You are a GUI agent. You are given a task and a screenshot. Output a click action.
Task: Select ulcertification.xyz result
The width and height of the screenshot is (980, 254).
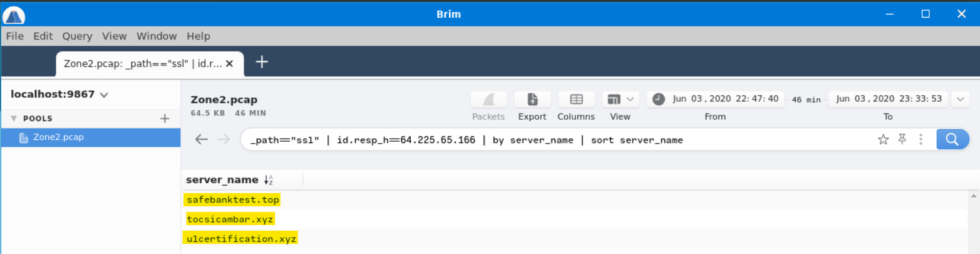click(241, 239)
